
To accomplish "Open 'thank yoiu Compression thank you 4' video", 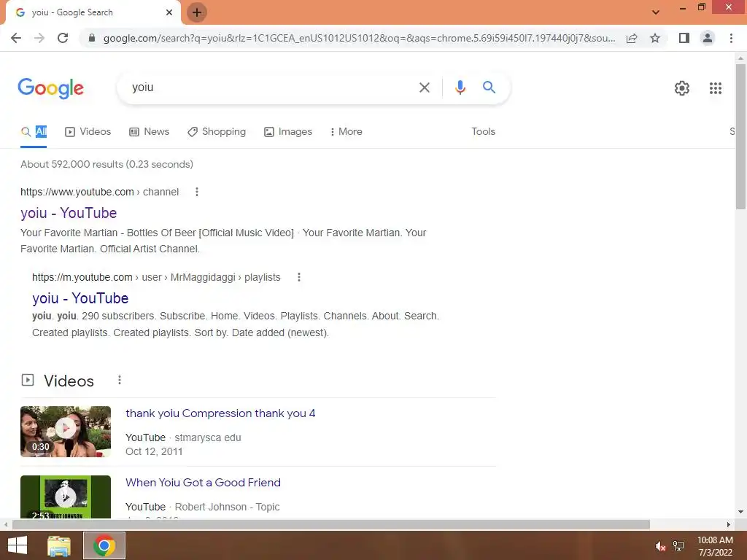I will (x=220, y=413).
